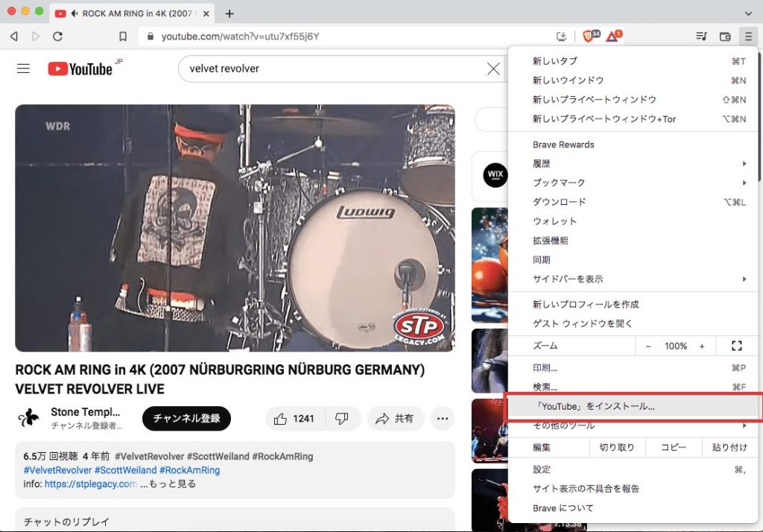Select 印刷... menu item
Viewport: 763px width, 532px height.
click(633, 368)
